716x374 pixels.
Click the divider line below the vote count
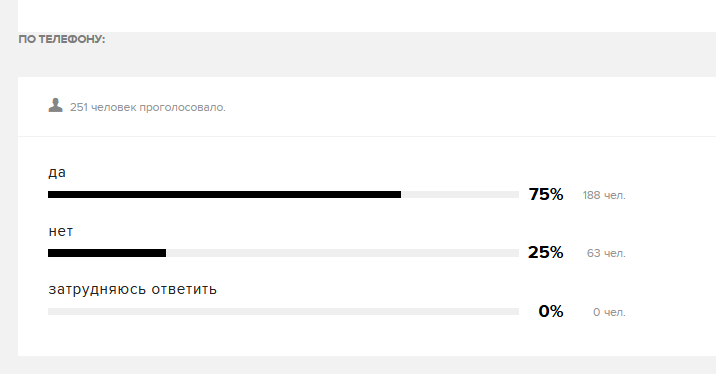click(367, 136)
